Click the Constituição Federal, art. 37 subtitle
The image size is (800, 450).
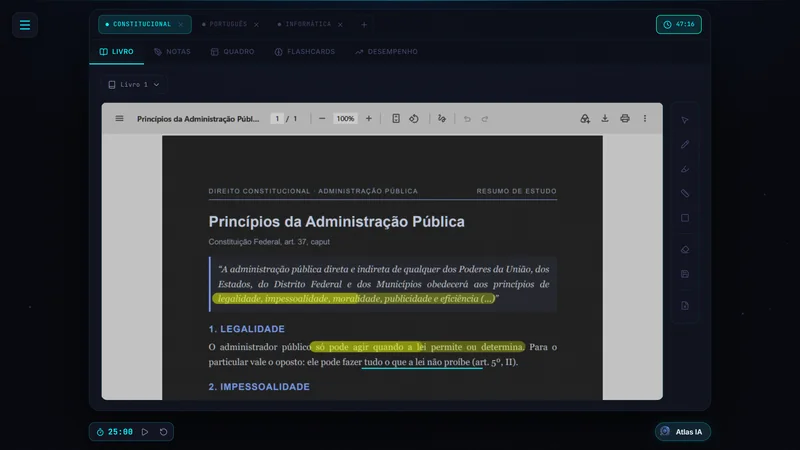click(x=269, y=242)
